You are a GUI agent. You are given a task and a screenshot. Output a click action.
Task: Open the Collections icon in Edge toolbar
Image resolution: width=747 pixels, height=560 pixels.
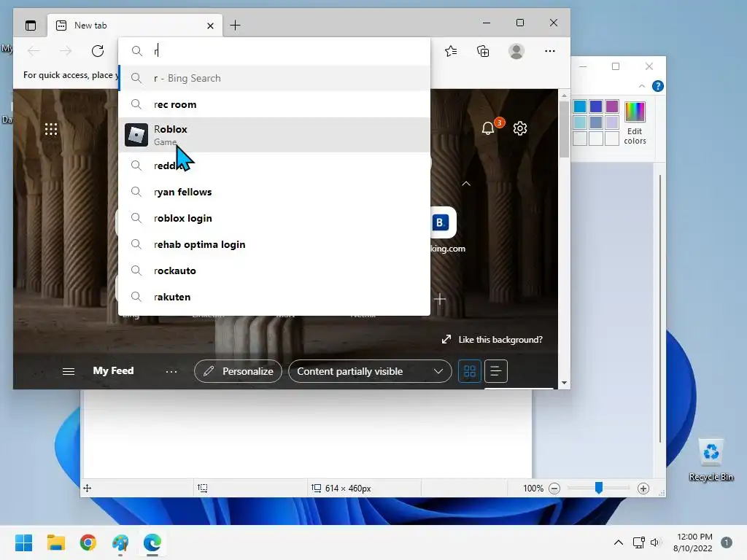pos(483,51)
